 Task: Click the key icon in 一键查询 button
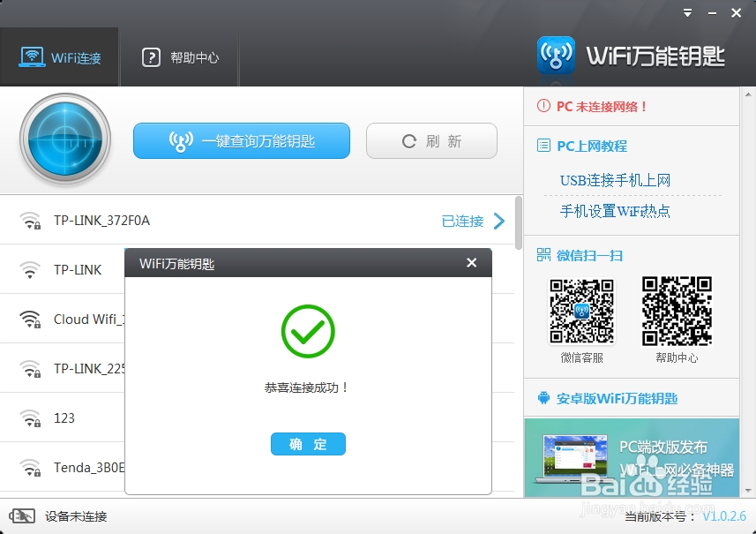pos(181,141)
